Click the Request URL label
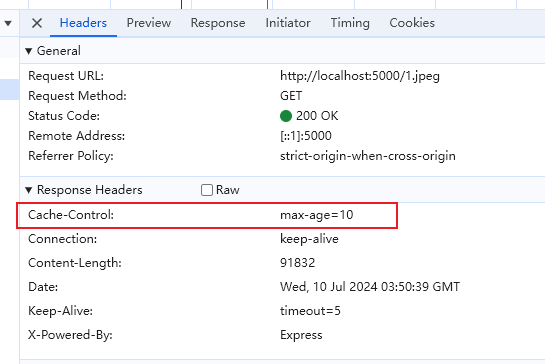545x364 pixels. pyautogui.click(x=66, y=76)
